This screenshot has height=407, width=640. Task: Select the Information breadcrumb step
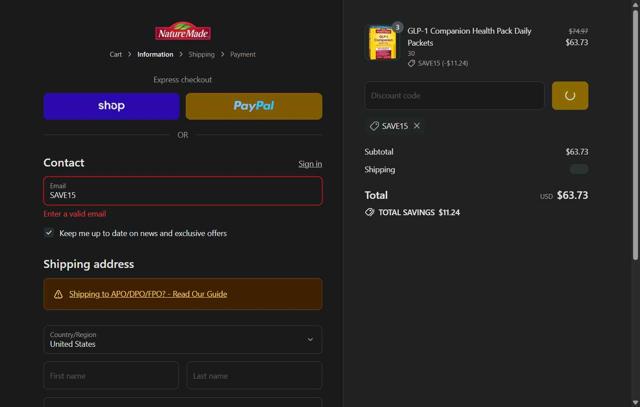155,54
